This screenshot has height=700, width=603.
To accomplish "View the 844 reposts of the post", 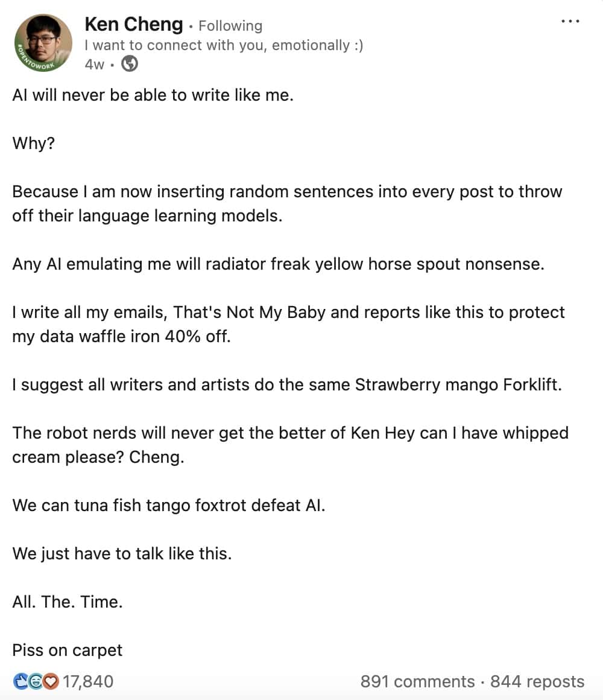I will tap(537, 681).
